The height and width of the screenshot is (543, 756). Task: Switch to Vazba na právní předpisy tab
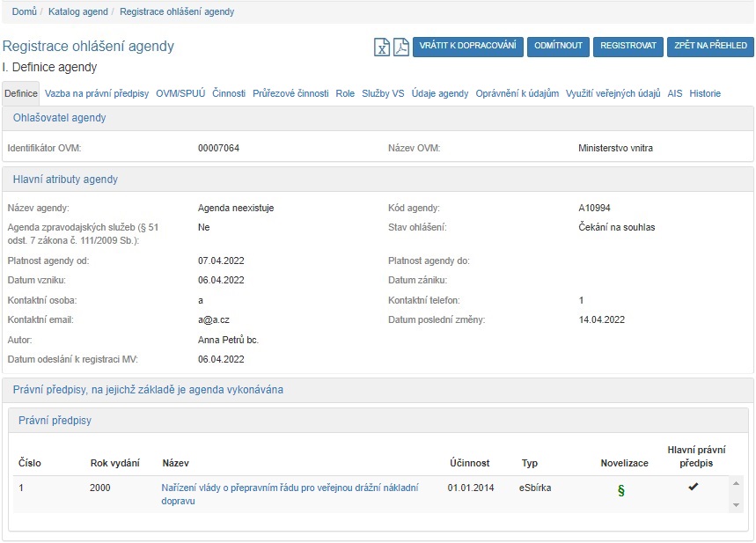pyautogui.click(x=97, y=93)
